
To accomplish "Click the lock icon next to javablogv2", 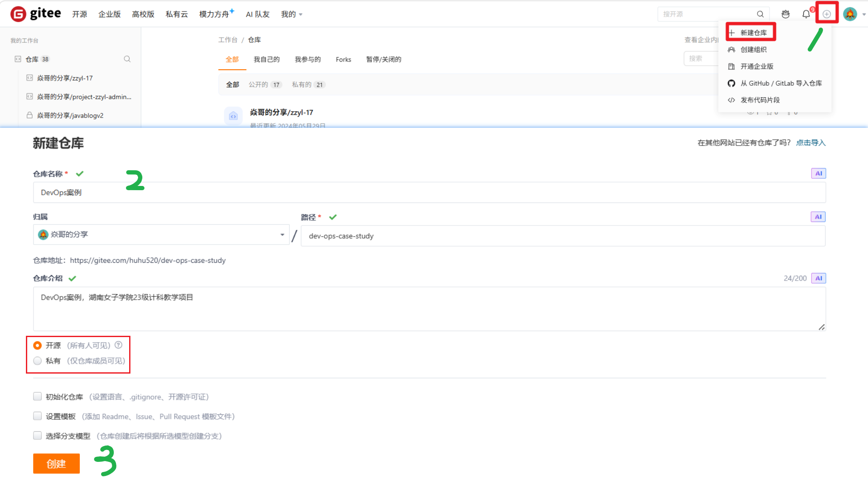I will pos(29,115).
